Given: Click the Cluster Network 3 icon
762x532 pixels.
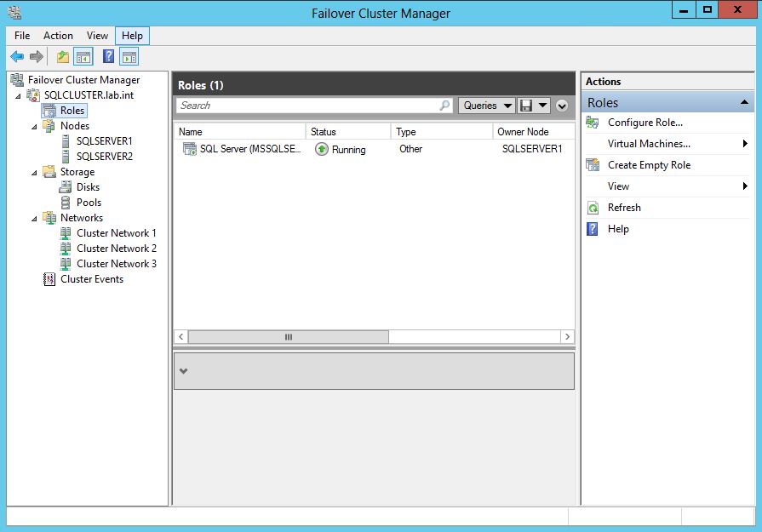Looking at the screenshot, I should point(66,264).
